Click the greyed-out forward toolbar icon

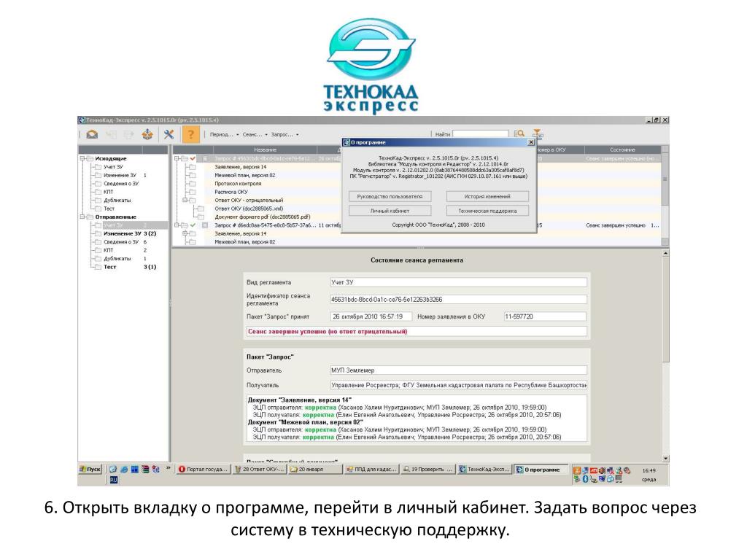[x=128, y=134]
